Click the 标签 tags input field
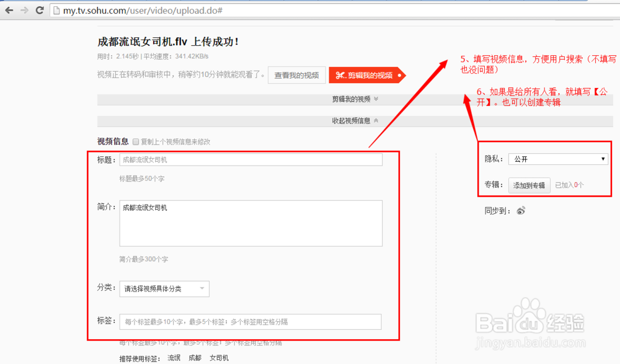620x364 pixels. pos(250,322)
